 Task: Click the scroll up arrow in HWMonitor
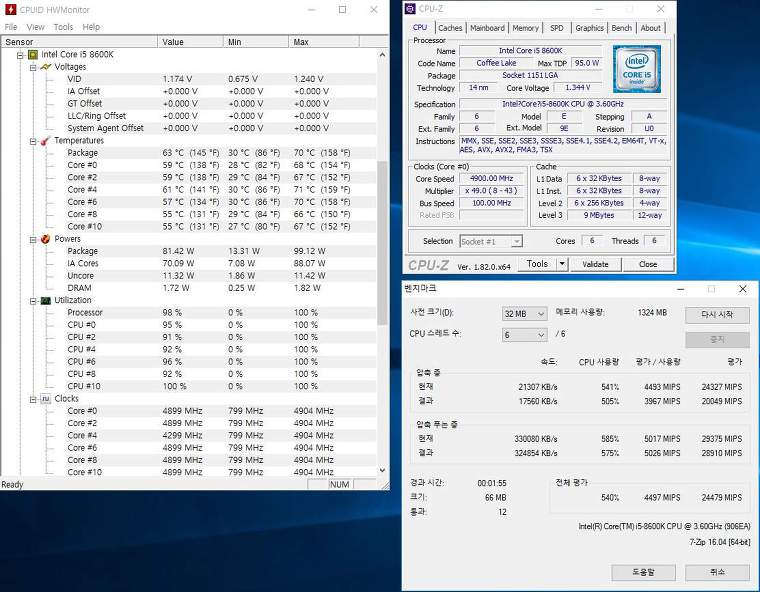pos(382,55)
